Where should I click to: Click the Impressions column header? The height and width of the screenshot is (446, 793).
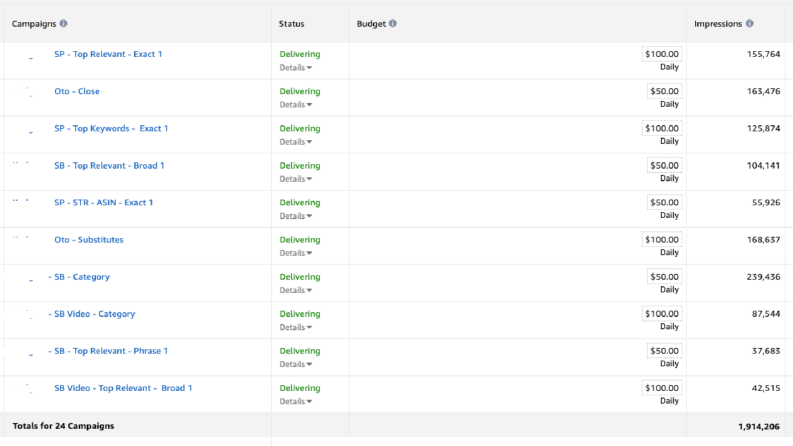pyautogui.click(x=718, y=24)
